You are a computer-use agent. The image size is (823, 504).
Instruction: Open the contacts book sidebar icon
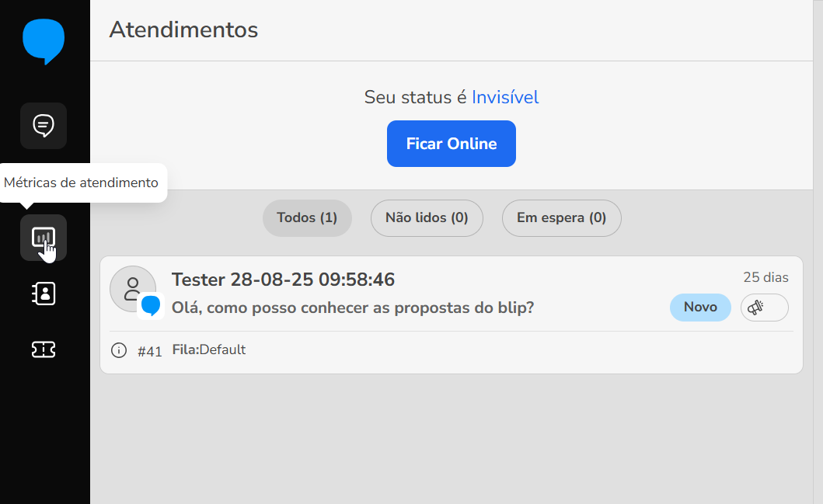click(44, 294)
